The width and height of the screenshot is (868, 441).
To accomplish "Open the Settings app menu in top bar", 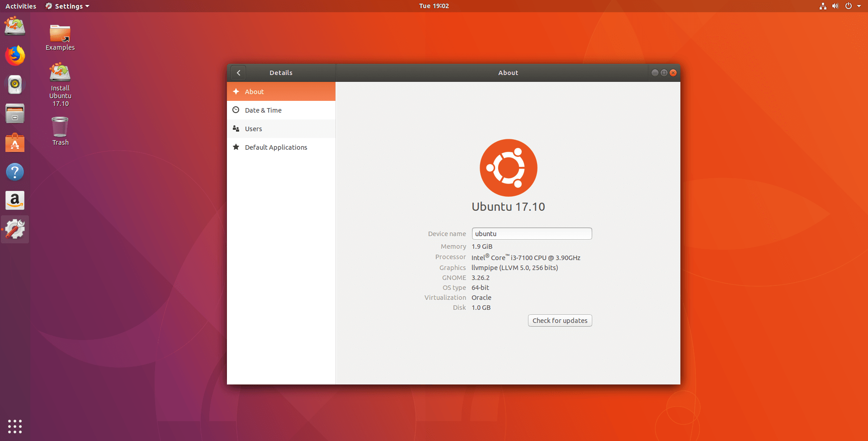I will pyautogui.click(x=67, y=6).
